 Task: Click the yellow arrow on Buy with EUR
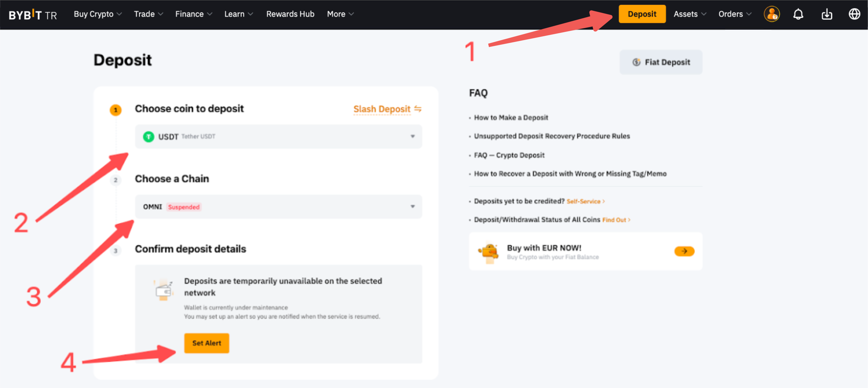[684, 251]
